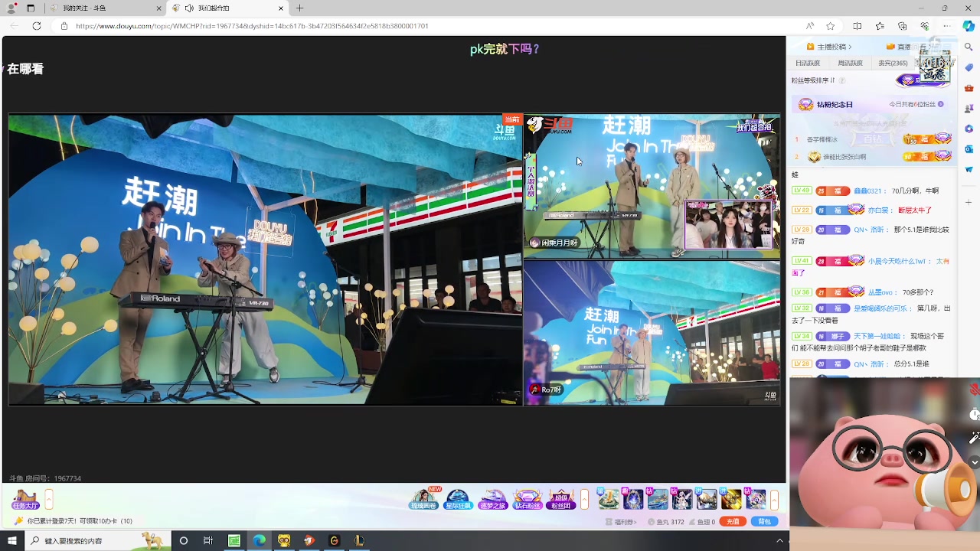Open the 琉璃画卷 activity icon
Image resolution: width=980 pixels, height=551 pixels.
click(x=424, y=500)
